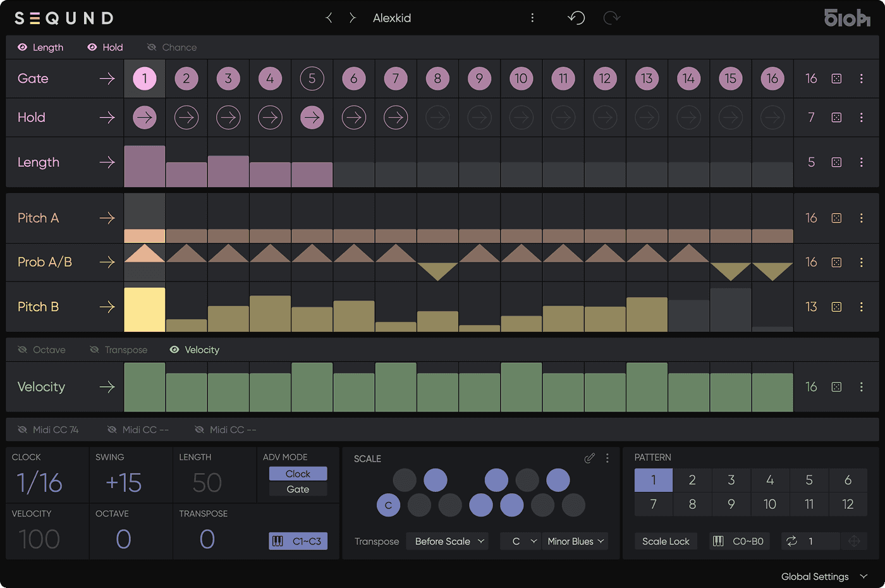Viewport: 885px width, 588px height.
Task: Open root note C dropdown
Action: pyautogui.click(x=521, y=541)
